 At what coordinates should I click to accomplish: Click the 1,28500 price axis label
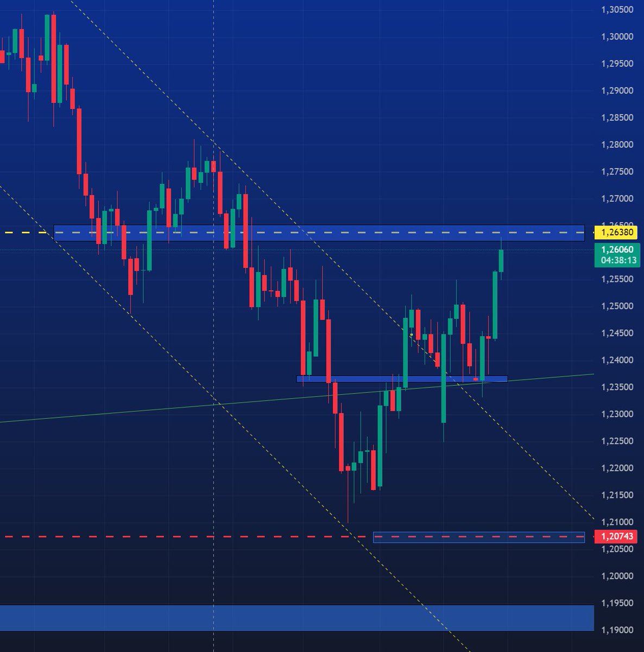(x=617, y=118)
